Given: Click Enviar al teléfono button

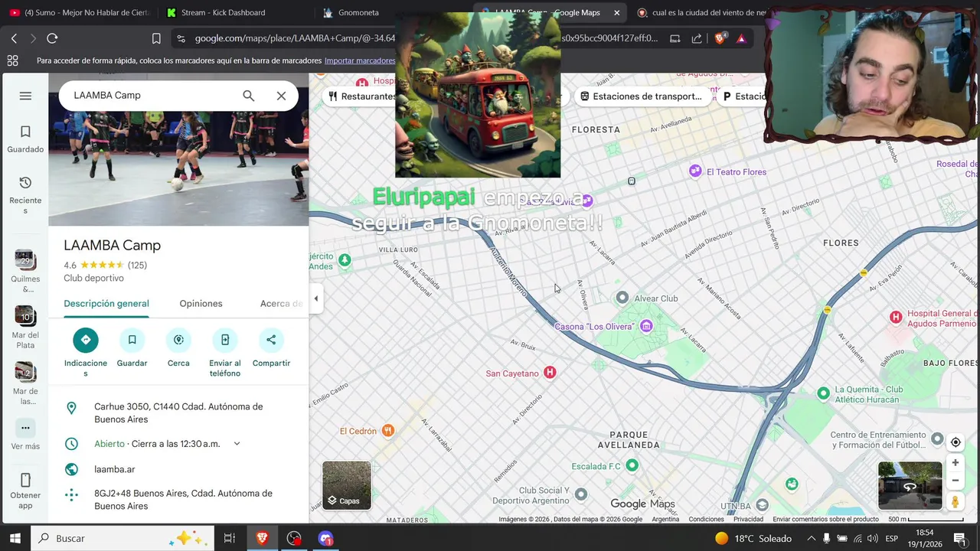Looking at the screenshot, I should (x=225, y=352).
